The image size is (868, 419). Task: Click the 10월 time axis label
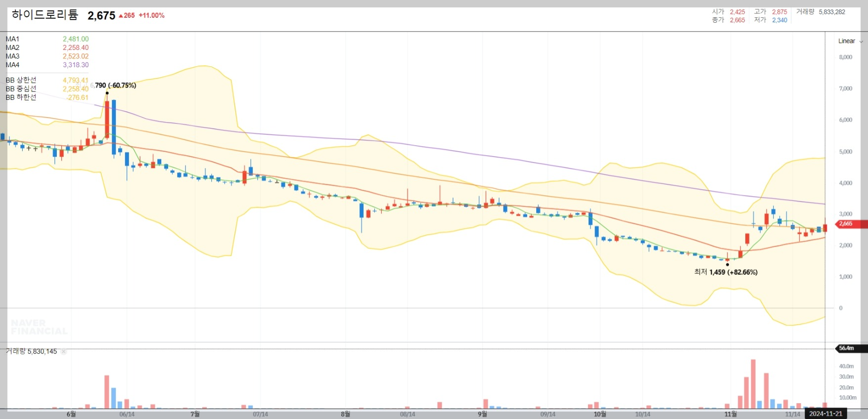tap(600, 414)
